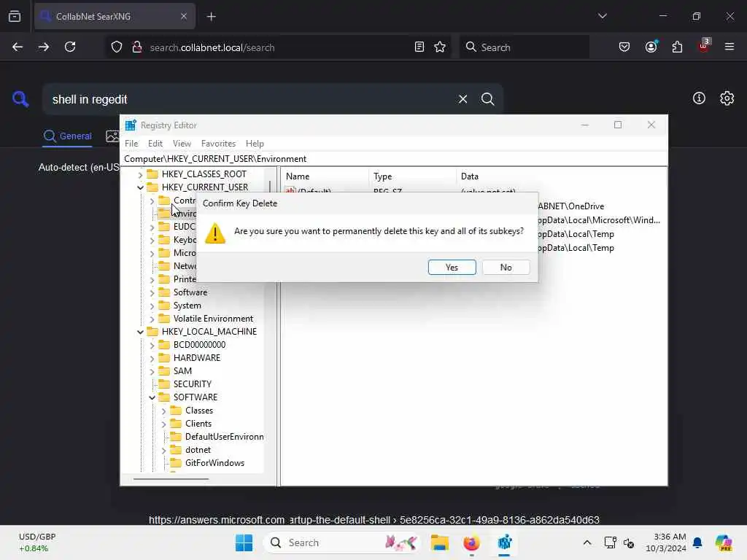Submit search with the magnifier button
This screenshot has height=560, width=747.
coord(487,99)
